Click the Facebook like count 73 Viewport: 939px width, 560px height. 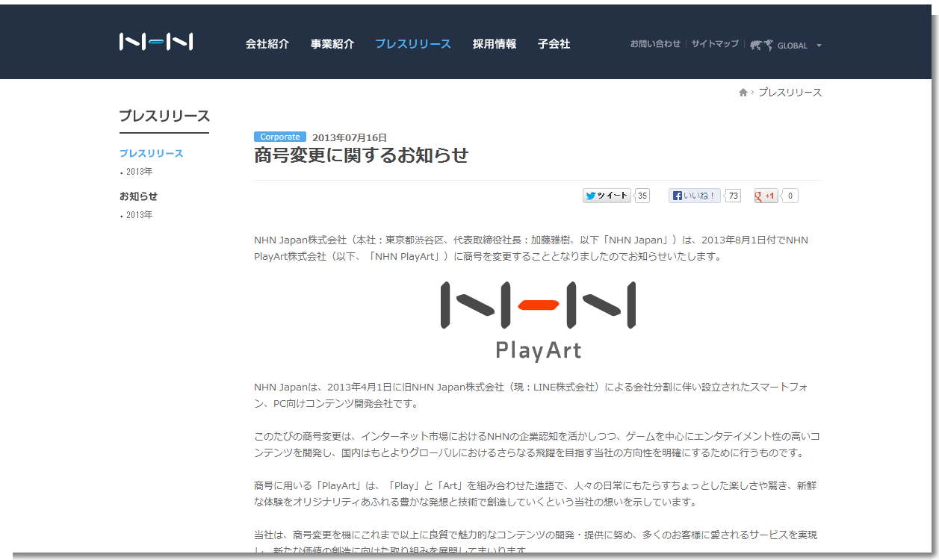pos(733,196)
